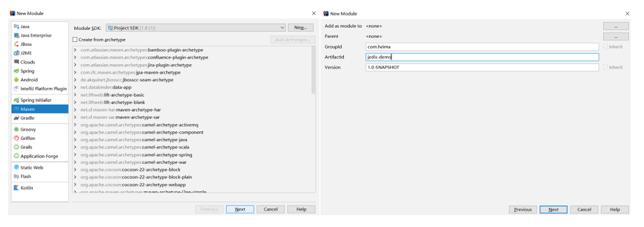The width and height of the screenshot is (644, 227).
Task: Expand camel-archetype-activemq entry
Action: tap(75, 124)
